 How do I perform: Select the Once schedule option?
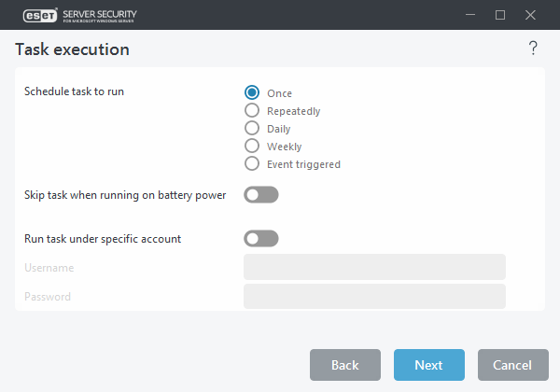pos(252,92)
